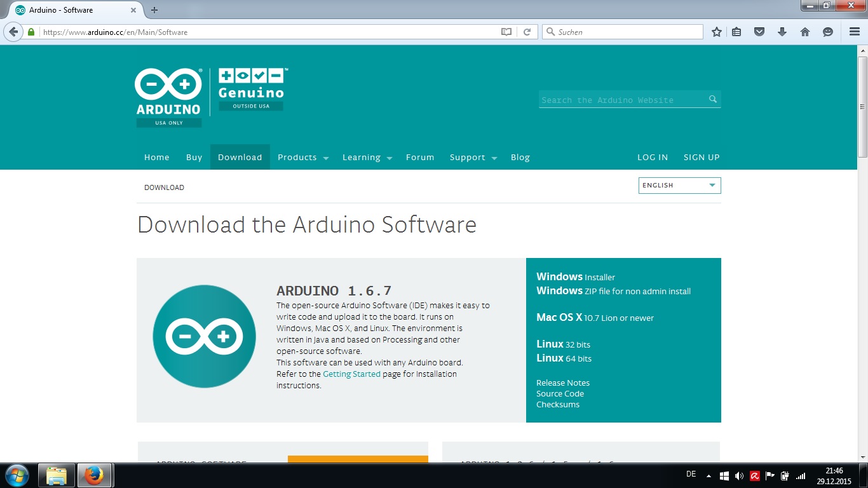
Task: Open Windows Explorer from taskbar
Action: point(57,475)
